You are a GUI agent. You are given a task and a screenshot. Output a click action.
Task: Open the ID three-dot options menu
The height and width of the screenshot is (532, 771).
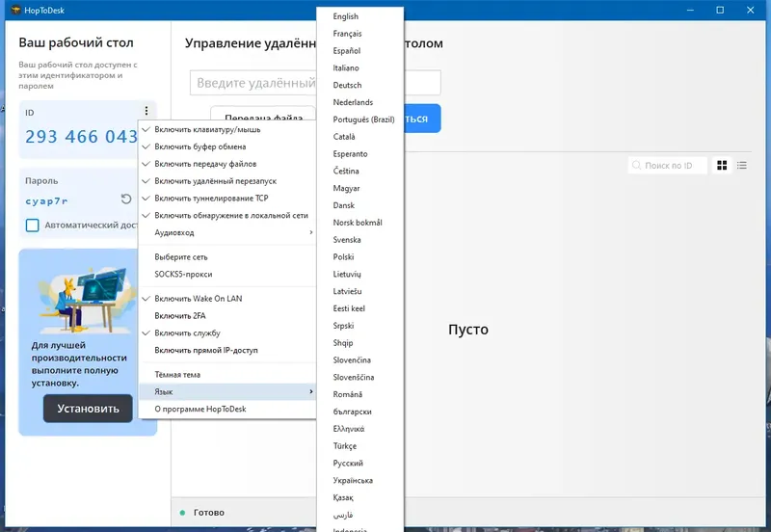click(146, 111)
